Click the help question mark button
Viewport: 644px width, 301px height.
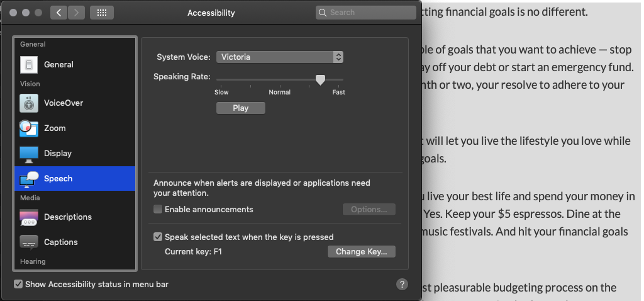402,285
